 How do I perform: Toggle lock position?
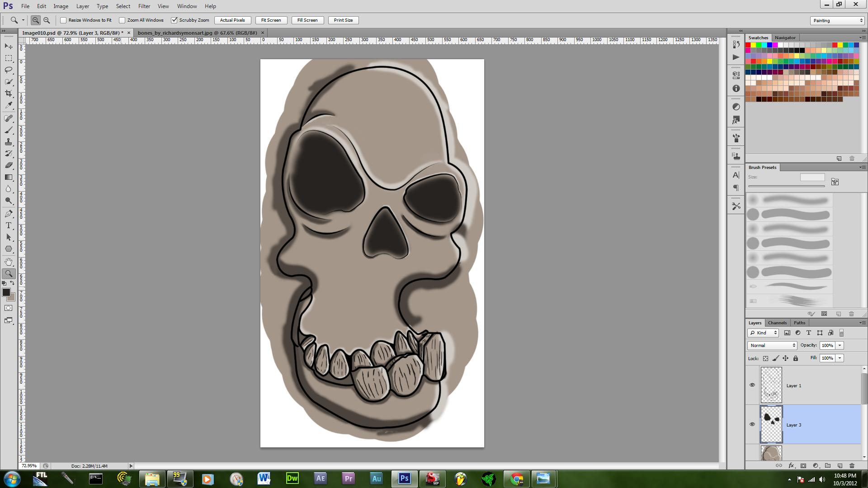(786, 358)
